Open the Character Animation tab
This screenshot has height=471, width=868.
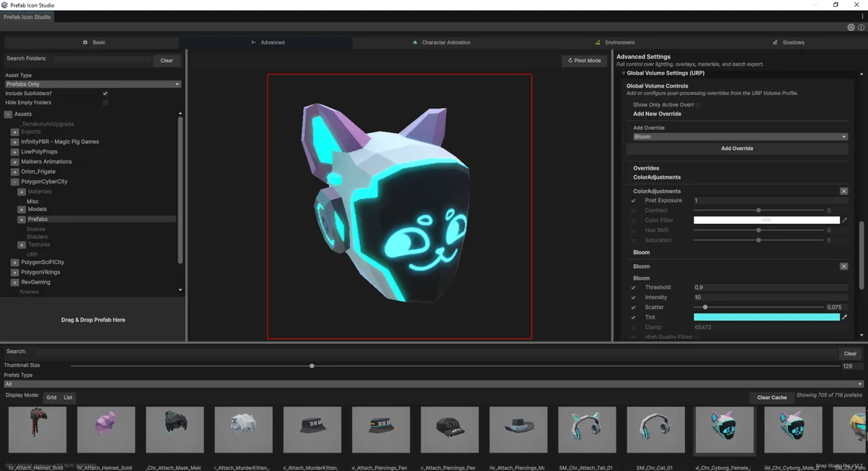(x=441, y=42)
